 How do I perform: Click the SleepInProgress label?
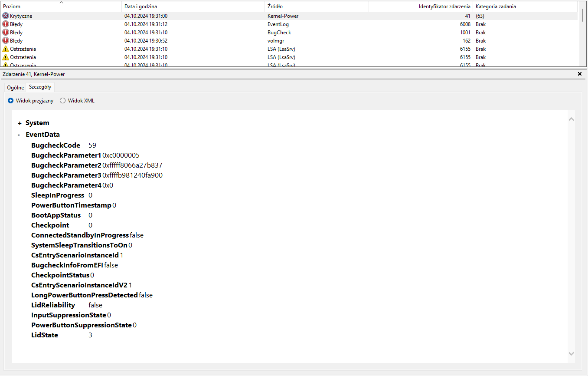(58, 195)
